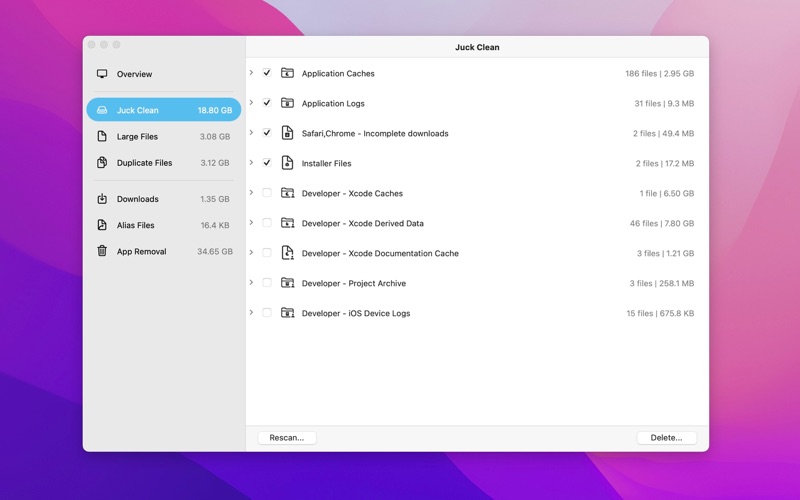
Task: Expand the Application Logs row
Action: click(251, 103)
